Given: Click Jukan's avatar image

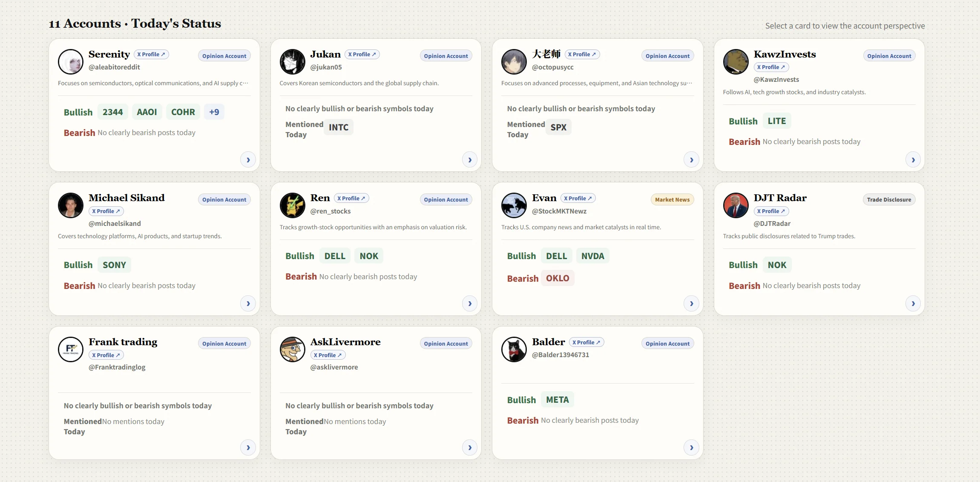Looking at the screenshot, I should pos(293,62).
